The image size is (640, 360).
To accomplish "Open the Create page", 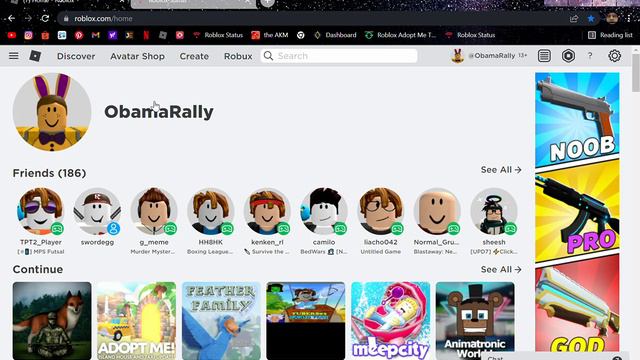I will (194, 56).
